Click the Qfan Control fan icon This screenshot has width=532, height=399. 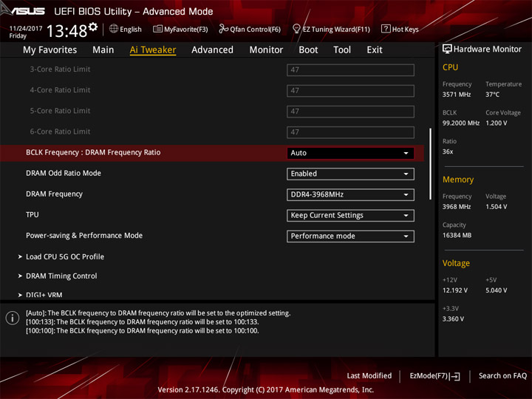pyautogui.click(x=223, y=29)
